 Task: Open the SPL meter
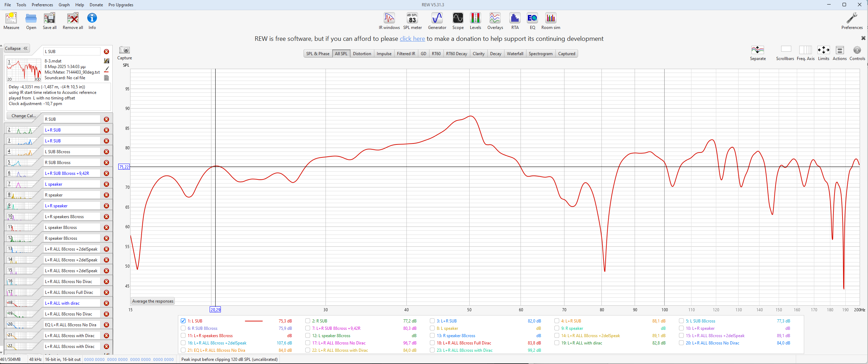coord(412,21)
